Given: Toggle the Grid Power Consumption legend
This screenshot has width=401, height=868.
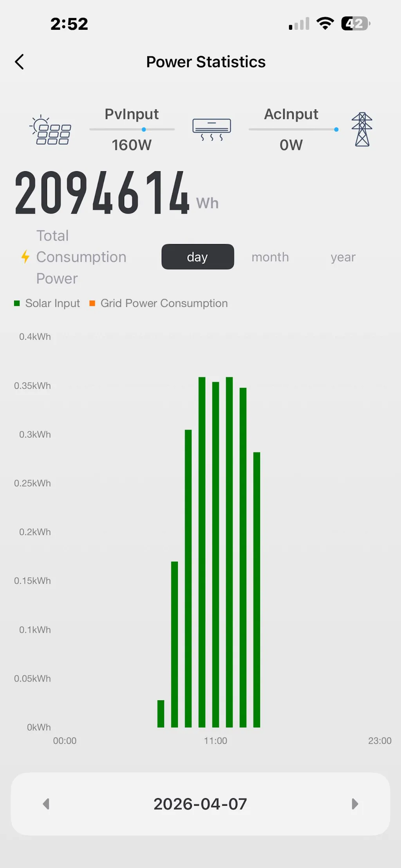Looking at the screenshot, I should [159, 303].
